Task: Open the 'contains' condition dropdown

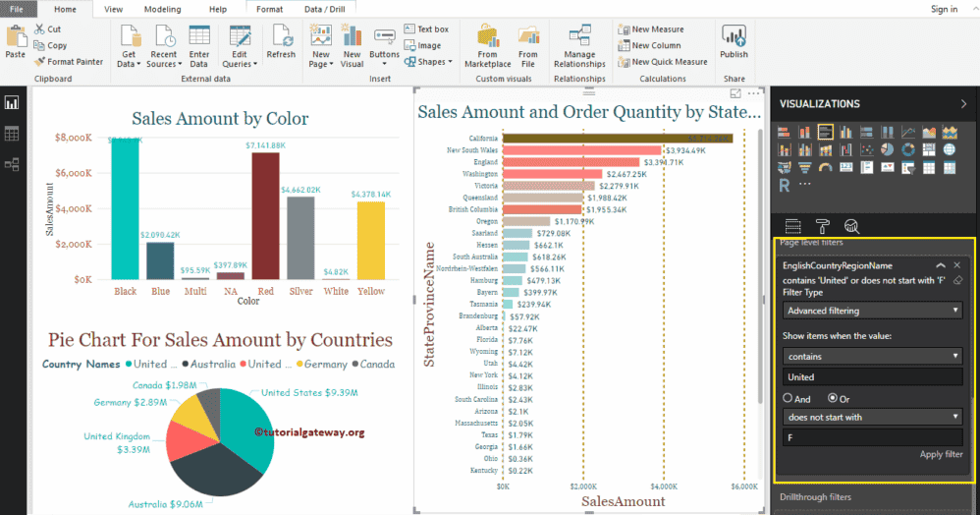Action: (873, 356)
